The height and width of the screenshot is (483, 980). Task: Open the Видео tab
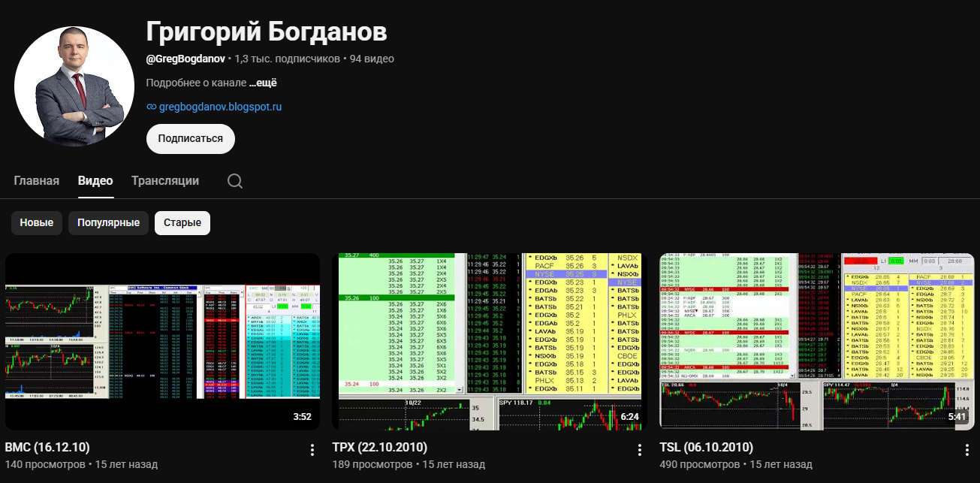(95, 181)
